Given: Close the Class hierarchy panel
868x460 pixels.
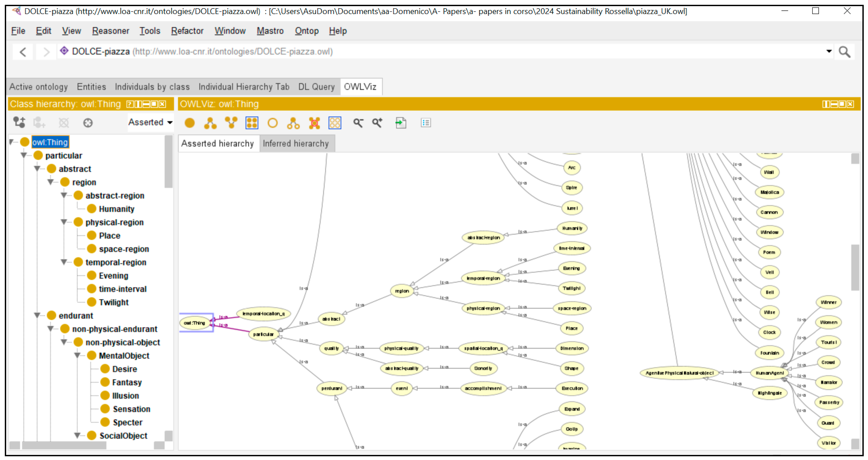Looking at the screenshot, I should point(162,104).
